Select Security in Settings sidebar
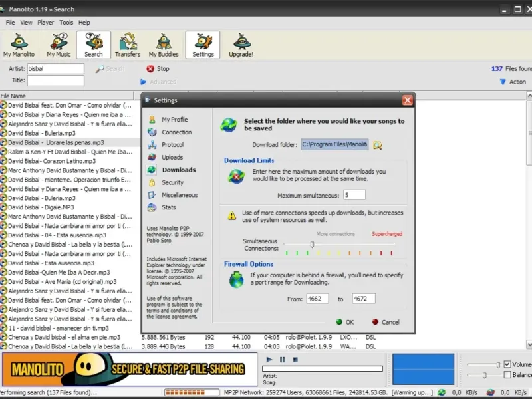 click(172, 182)
